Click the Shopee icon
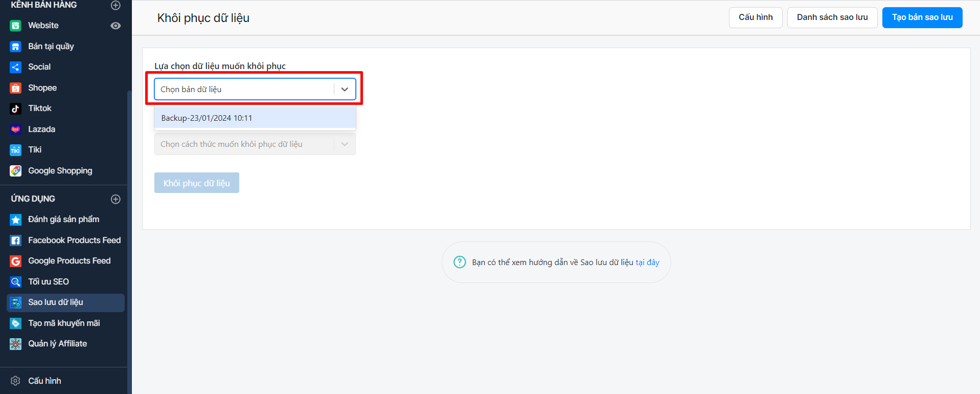This screenshot has height=394, width=980. 16,88
